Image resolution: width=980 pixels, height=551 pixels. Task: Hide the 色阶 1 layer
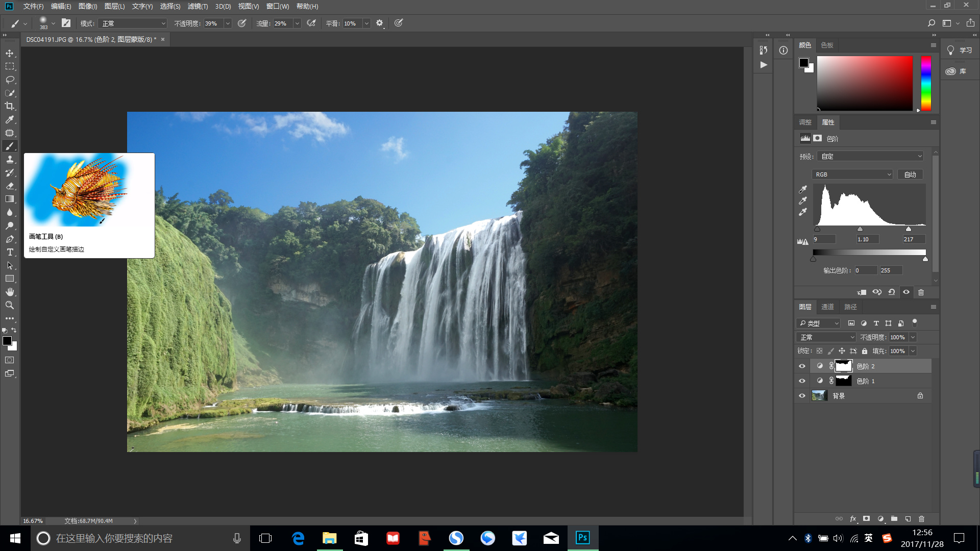pyautogui.click(x=802, y=381)
